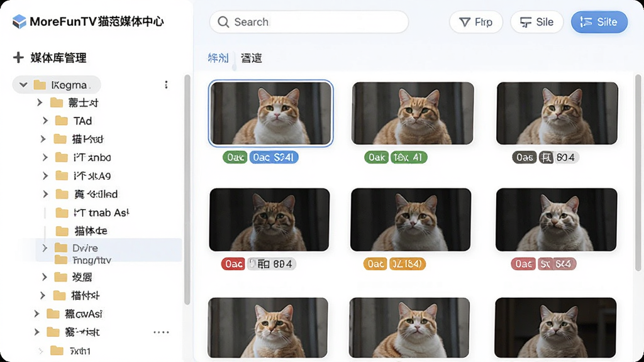Click the Txth1 folder icon

click(x=57, y=351)
